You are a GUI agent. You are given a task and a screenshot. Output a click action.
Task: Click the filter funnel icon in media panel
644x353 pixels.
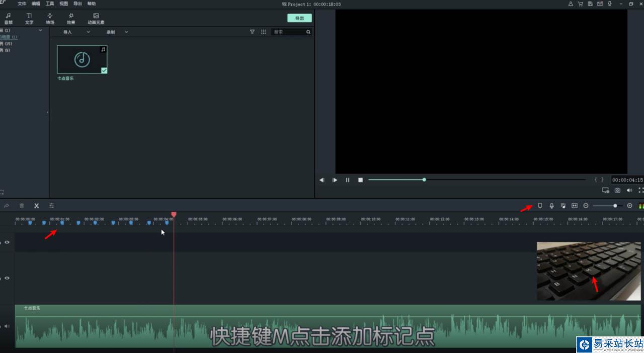coord(253,32)
